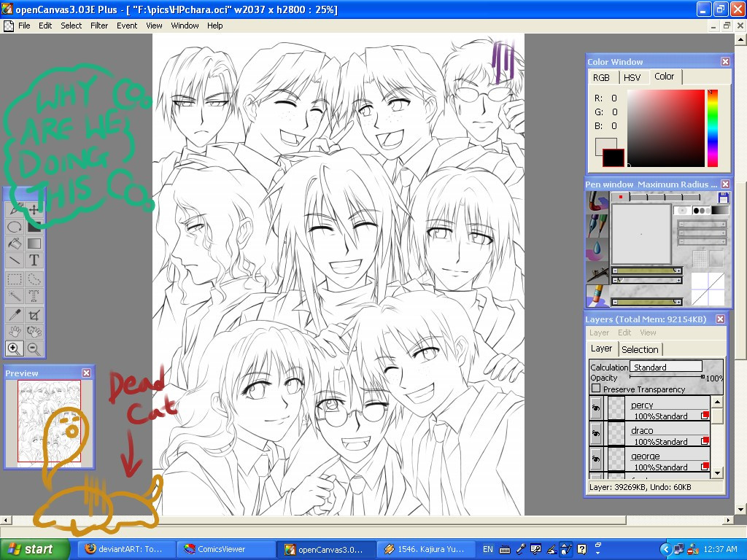Open the Filter menu
This screenshot has height=560, width=747.
click(x=99, y=26)
